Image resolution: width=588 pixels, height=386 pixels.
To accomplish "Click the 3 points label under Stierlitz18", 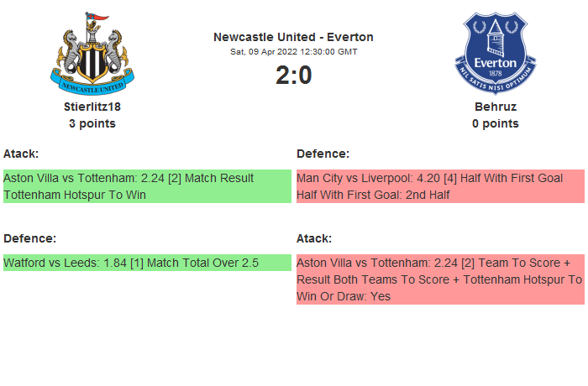I will (92, 123).
